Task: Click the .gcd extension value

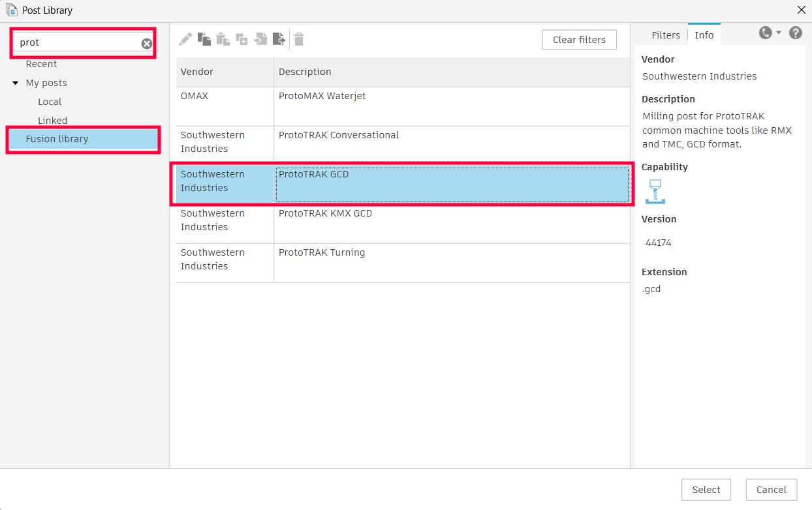Action: pos(651,289)
